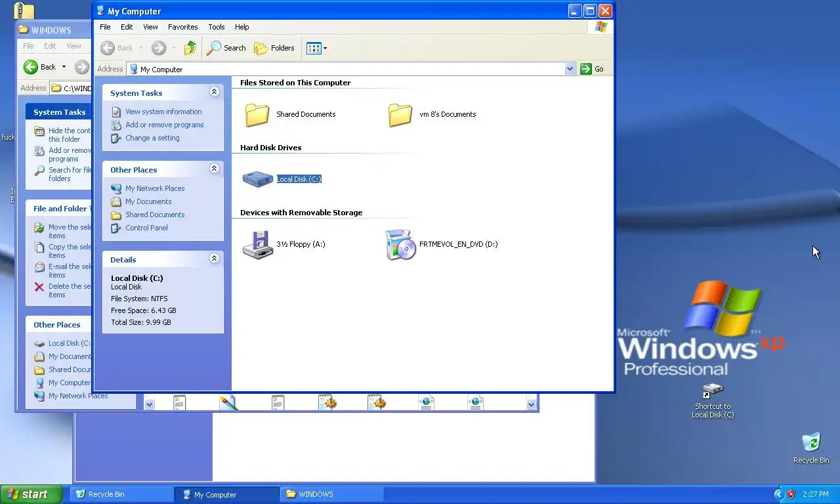The height and width of the screenshot is (504, 840).
Task: Expand hidden tray icons arrow
Action: click(x=778, y=494)
